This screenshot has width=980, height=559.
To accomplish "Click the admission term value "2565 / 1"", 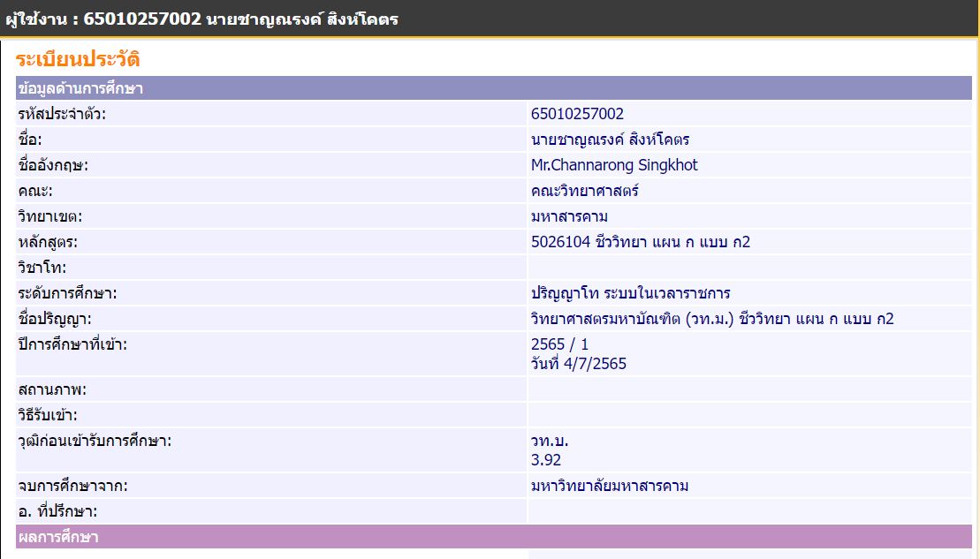I will tap(559, 344).
